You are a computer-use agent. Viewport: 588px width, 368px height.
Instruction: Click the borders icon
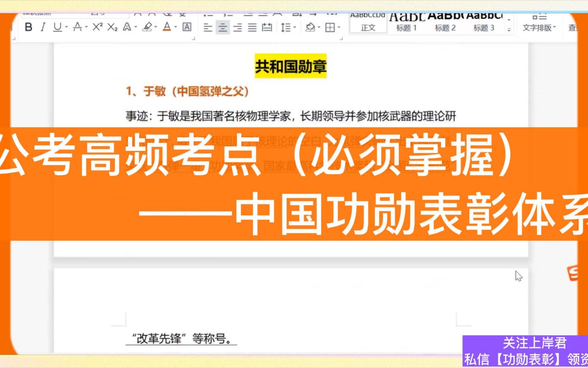(330, 27)
